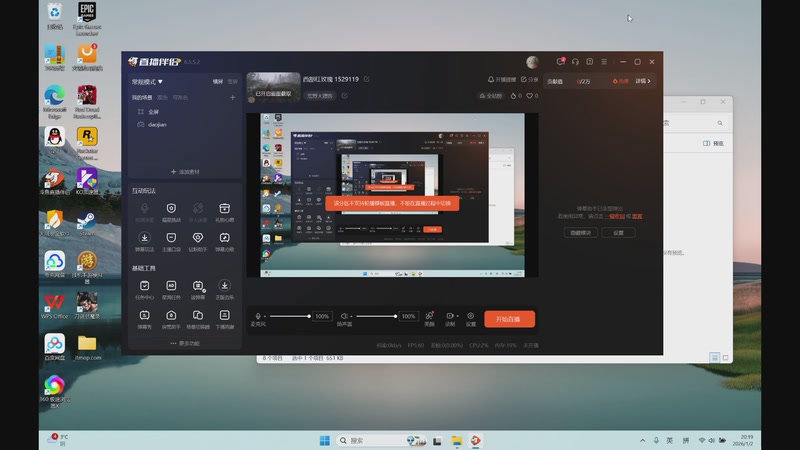Click the stream cover thumbnail

[273, 87]
